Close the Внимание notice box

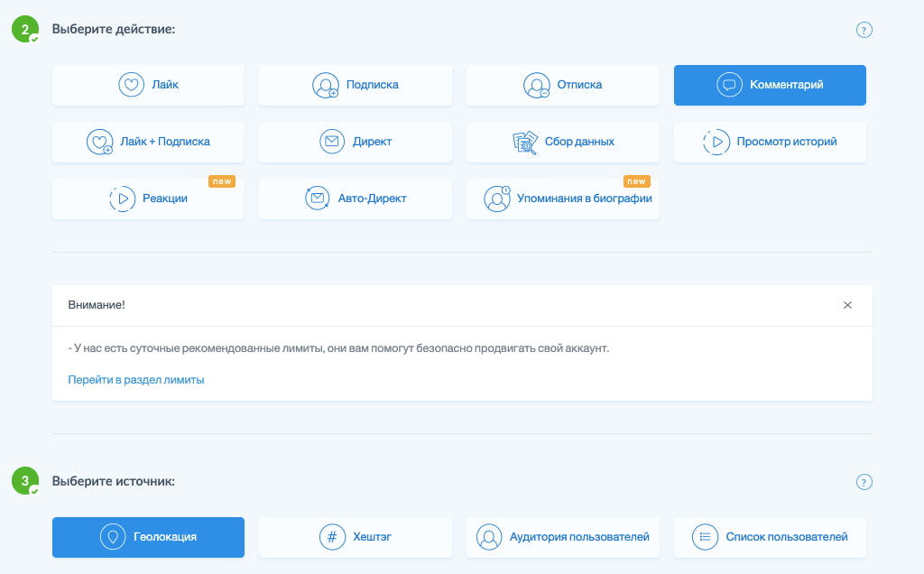click(x=847, y=305)
